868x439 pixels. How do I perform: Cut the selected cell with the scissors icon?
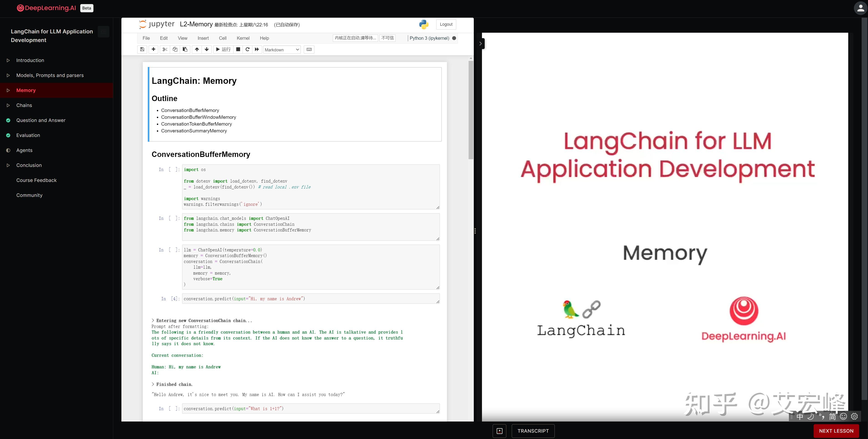click(165, 50)
